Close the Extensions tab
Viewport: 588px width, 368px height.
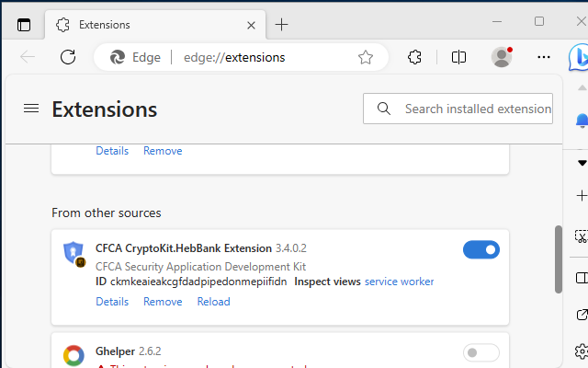252,25
